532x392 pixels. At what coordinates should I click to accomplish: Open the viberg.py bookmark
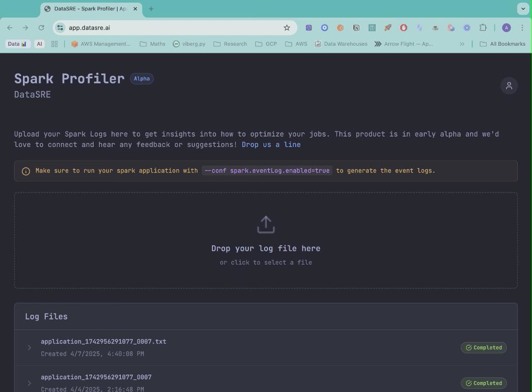coord(189,44)
